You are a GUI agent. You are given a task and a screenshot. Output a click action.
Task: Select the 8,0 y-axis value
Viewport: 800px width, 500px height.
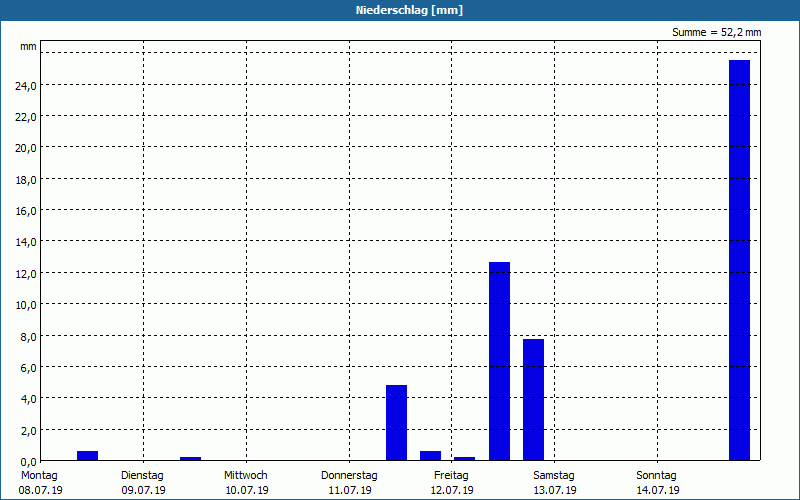28,336
